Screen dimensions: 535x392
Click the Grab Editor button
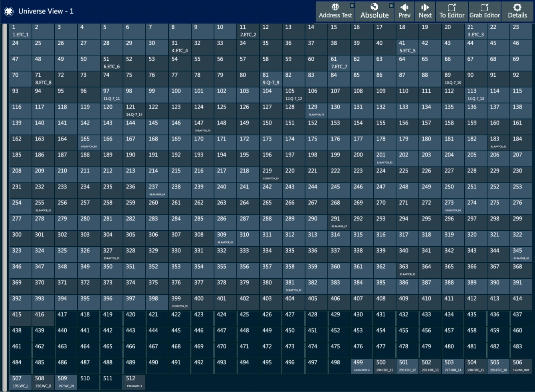[484, 11]
